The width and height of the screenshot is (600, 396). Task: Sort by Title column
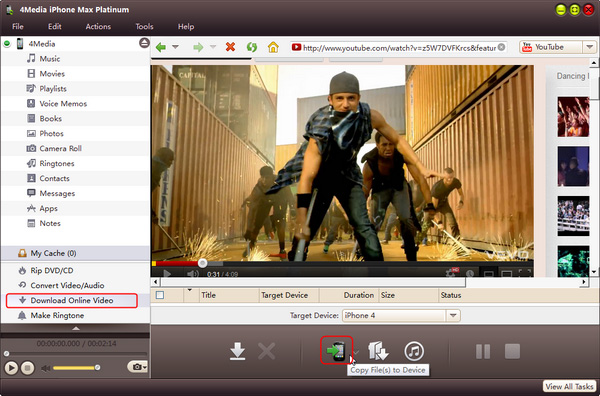pyautogui.click(x=209, y=295)
